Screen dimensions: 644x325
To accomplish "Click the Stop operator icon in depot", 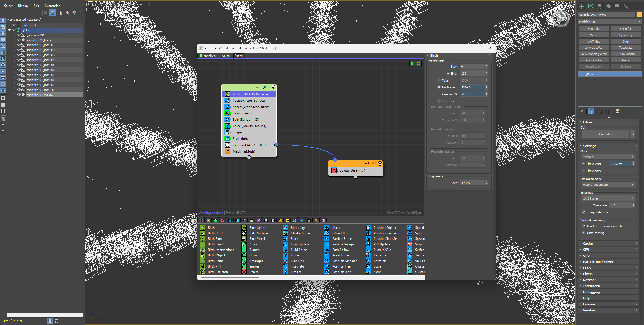I will click(x=410, y=244).
